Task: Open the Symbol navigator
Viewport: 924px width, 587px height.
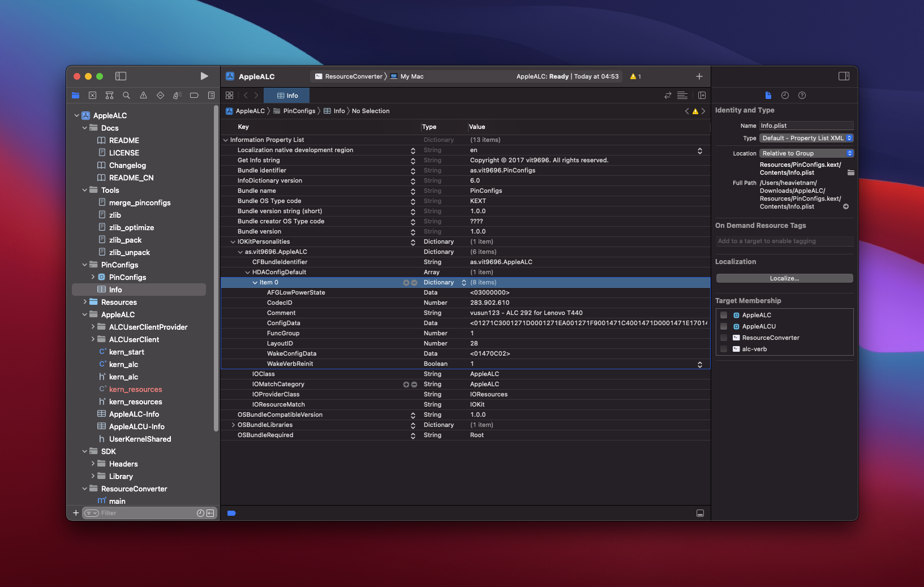Action: [x=110, y=96]
